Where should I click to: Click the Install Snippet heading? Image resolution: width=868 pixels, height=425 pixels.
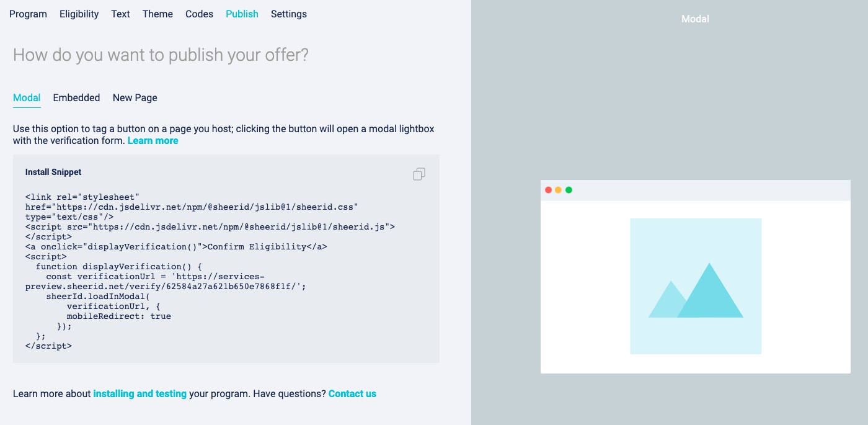[x=53, y=172]
